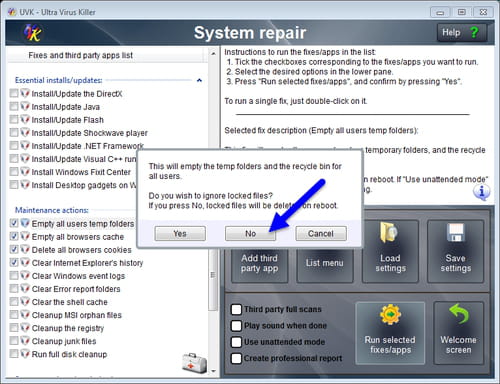
Task: Open the blue info bubble icon
Action: [481, 192]
